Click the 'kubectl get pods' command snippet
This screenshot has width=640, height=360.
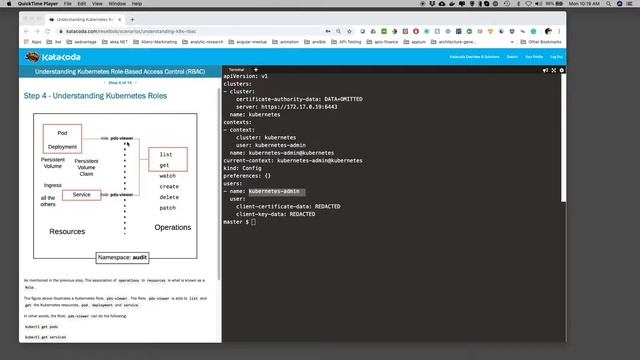coord(42,327)
